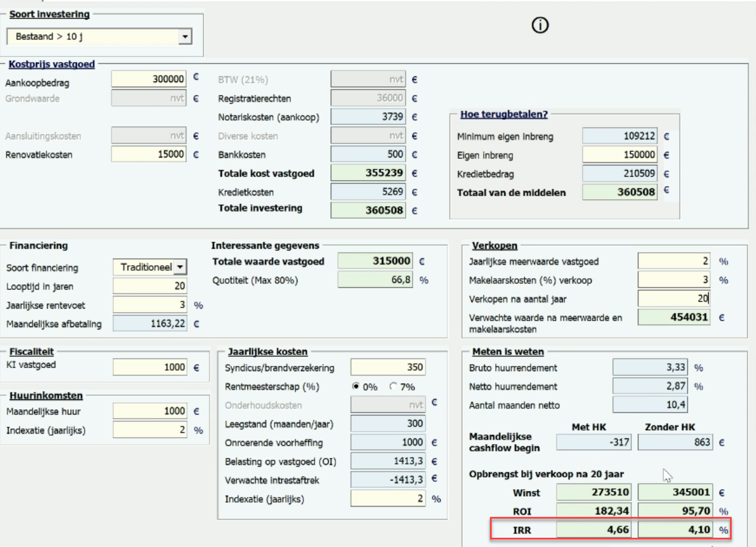Click the Winst Met HK value 273510
This screenshot has width=756, height=547.
coord(594,492)
